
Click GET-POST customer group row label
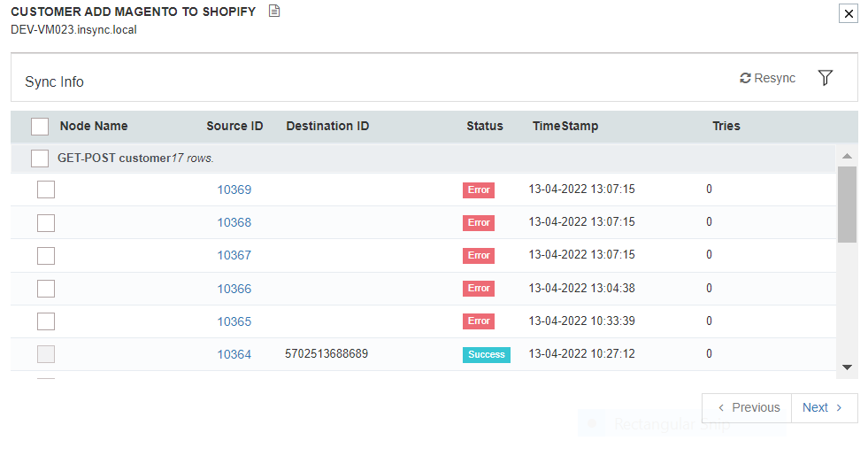135,158
